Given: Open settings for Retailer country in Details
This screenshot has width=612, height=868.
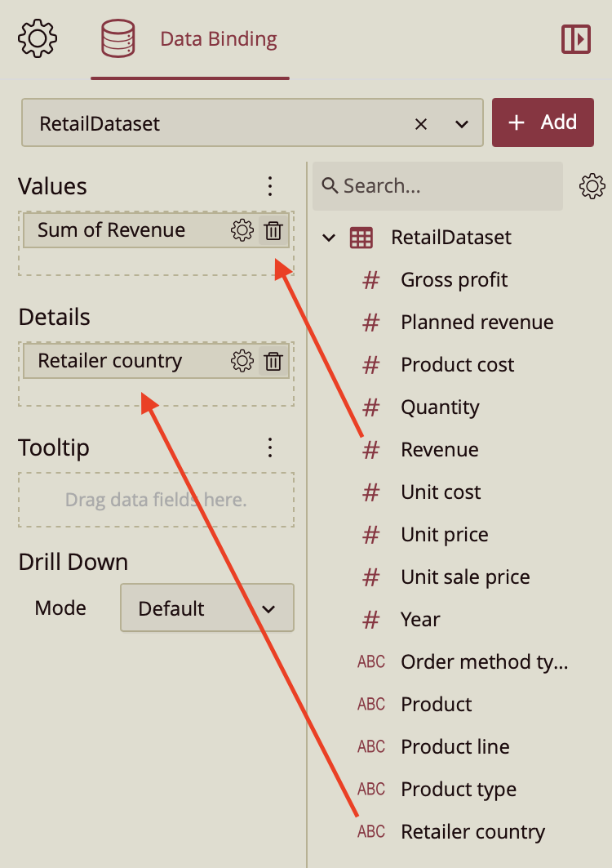Looking at the screenshot, I should [x=242, y=362].
